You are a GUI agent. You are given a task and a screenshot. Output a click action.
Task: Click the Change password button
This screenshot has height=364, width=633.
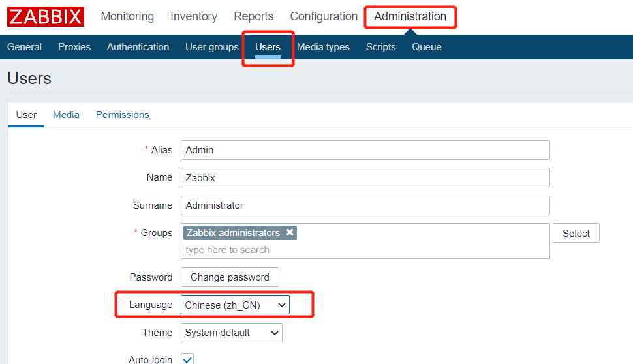tap(230, 277)
